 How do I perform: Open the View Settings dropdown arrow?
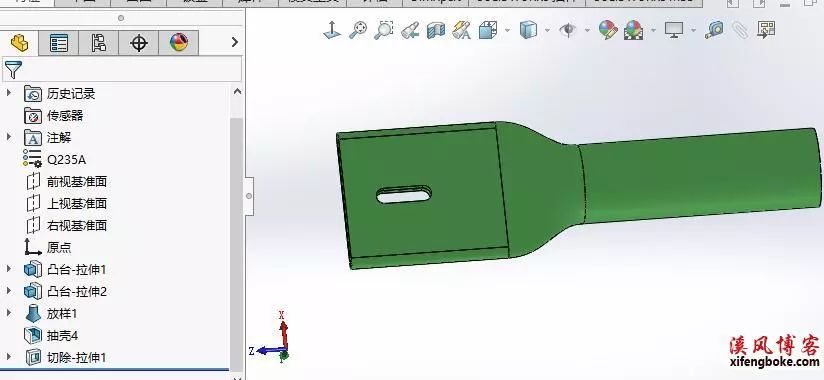693,30
